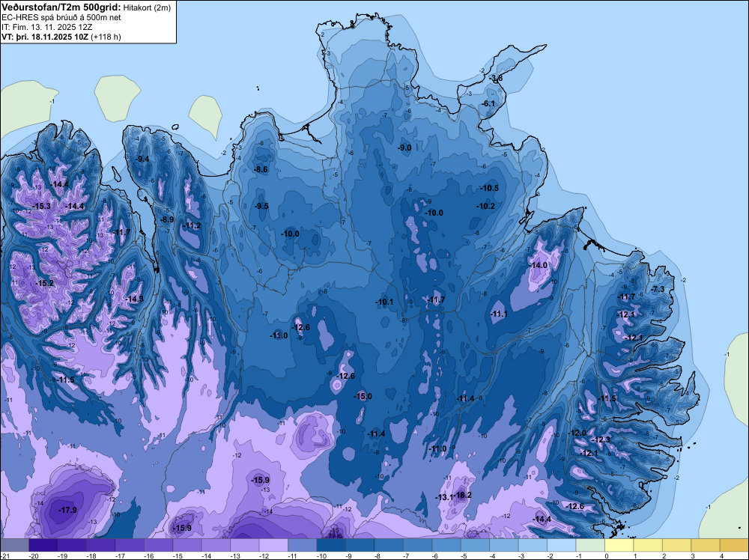Screen dimensions: 749x560
Task: Click the -10.5 temperature value on the map
Action: tap(489, 188)
